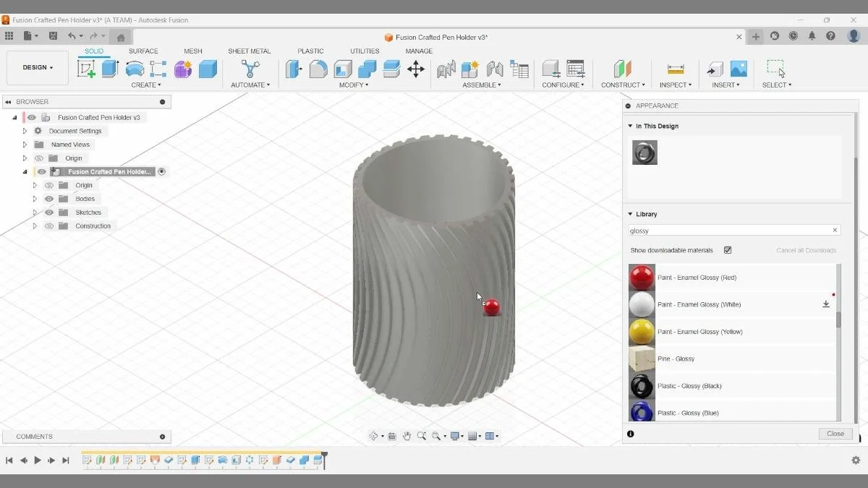Activate the Move/Copy tool in Modify
Image resolution: width=868 pixels, height=488 pixels.
click(416, 69)
